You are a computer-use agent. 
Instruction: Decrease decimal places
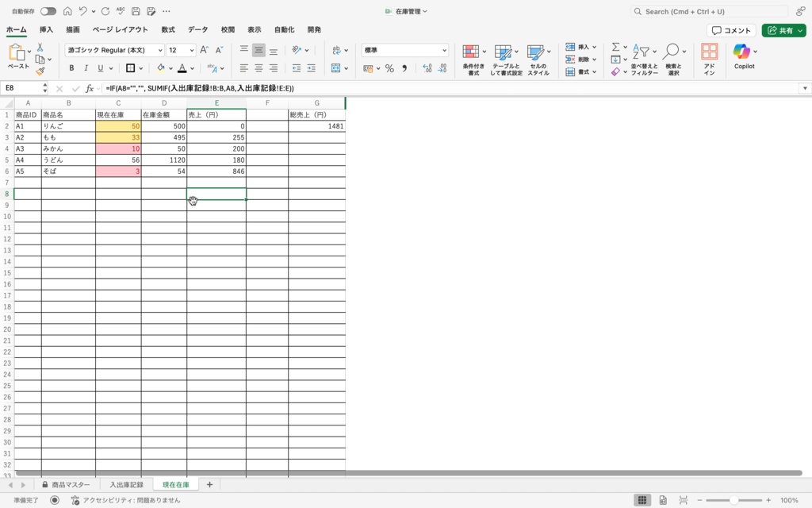click(x=442, y=68)
